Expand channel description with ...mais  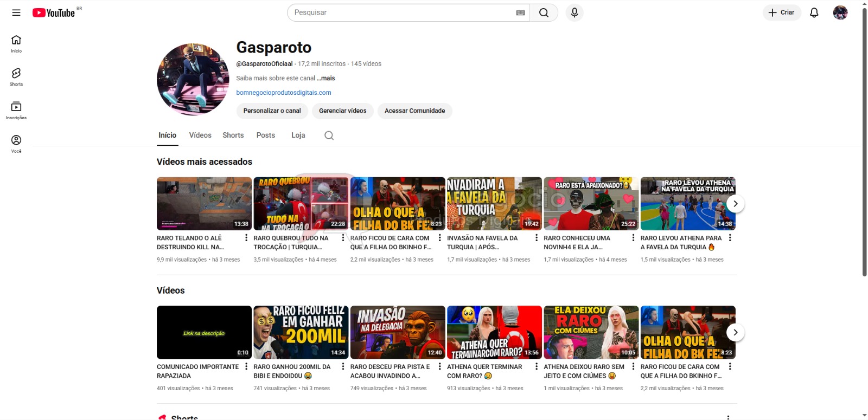[x=326, y=78]
